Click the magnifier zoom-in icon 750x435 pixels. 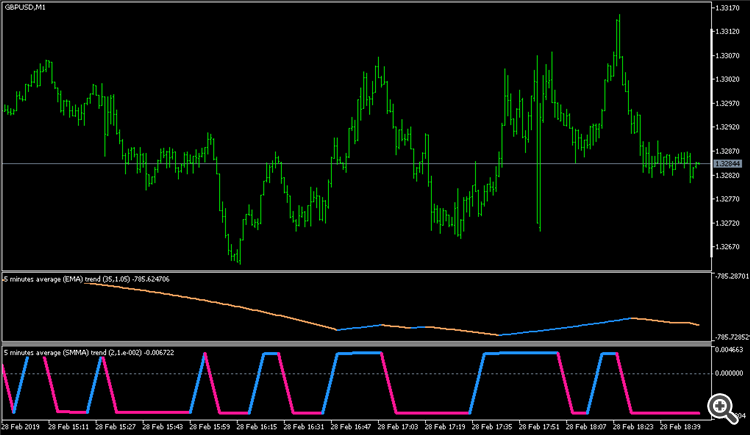[722, 408]
